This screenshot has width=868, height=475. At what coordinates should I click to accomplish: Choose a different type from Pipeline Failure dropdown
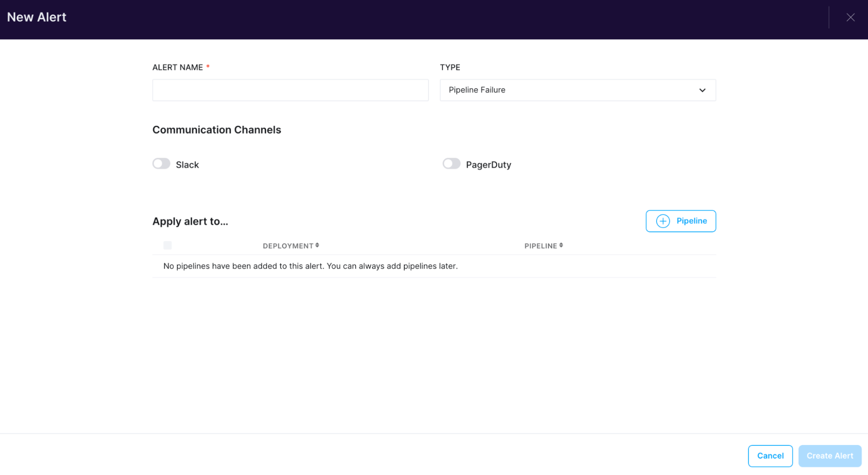[x=578, y=90]
